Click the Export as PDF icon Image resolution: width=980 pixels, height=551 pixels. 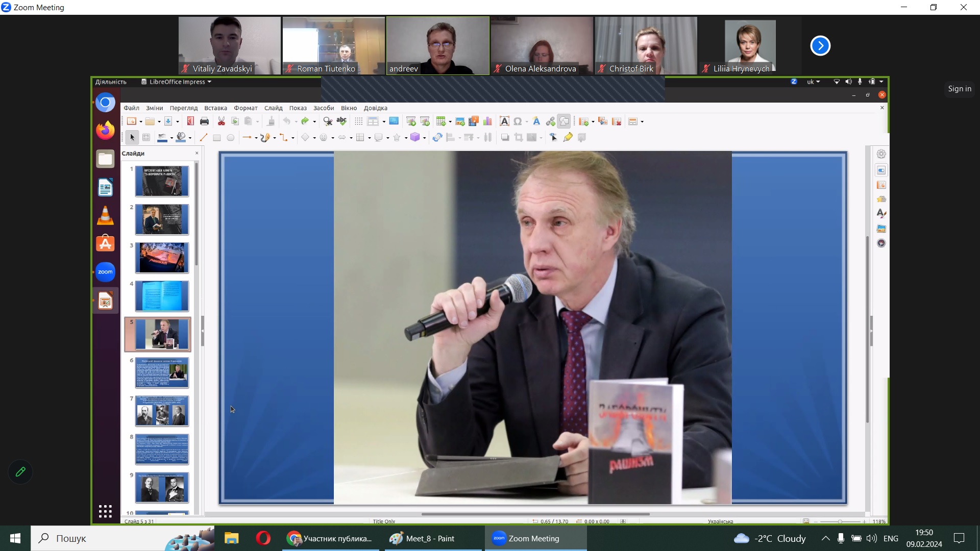pos(190,121)
